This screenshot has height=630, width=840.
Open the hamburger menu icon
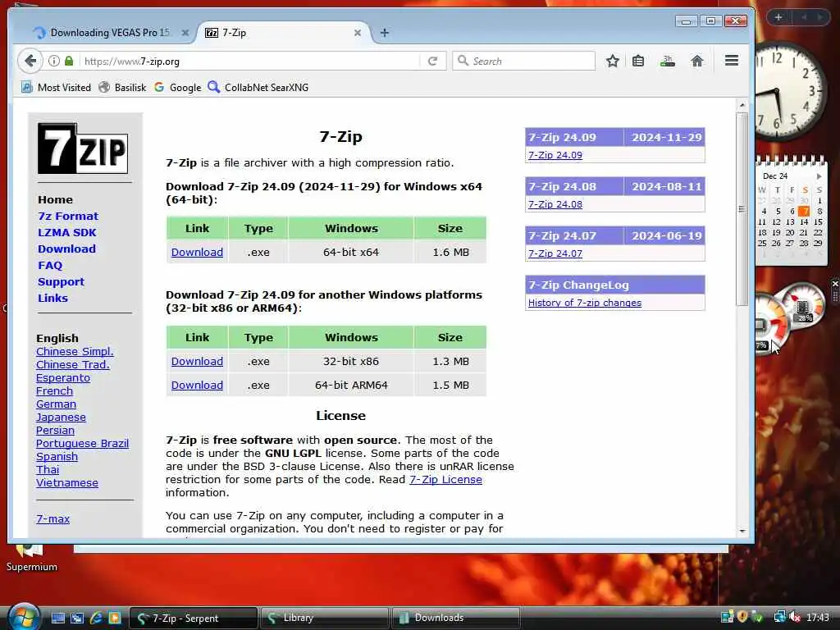click(x=732, y=61)
